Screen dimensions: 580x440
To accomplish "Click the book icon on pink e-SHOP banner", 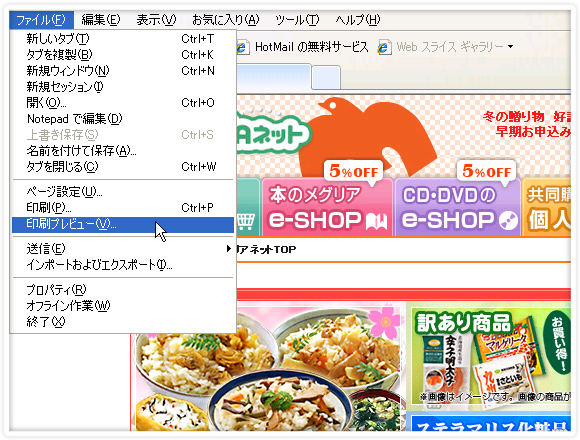I will point(377,221).
